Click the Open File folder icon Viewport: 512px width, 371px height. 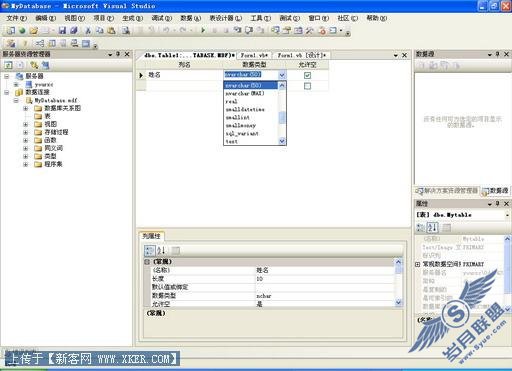point(33,31)
